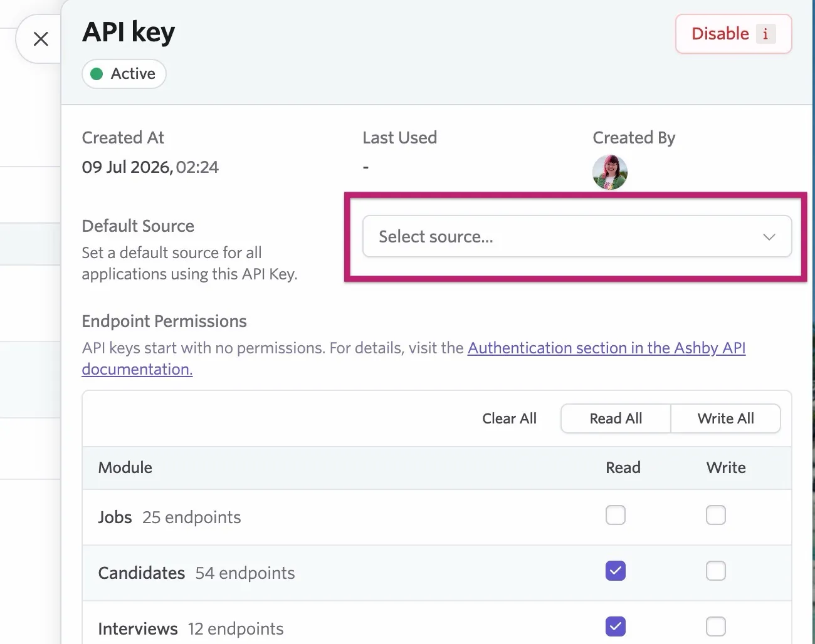Click the '12 endpoints' count text

pos(236,629)
